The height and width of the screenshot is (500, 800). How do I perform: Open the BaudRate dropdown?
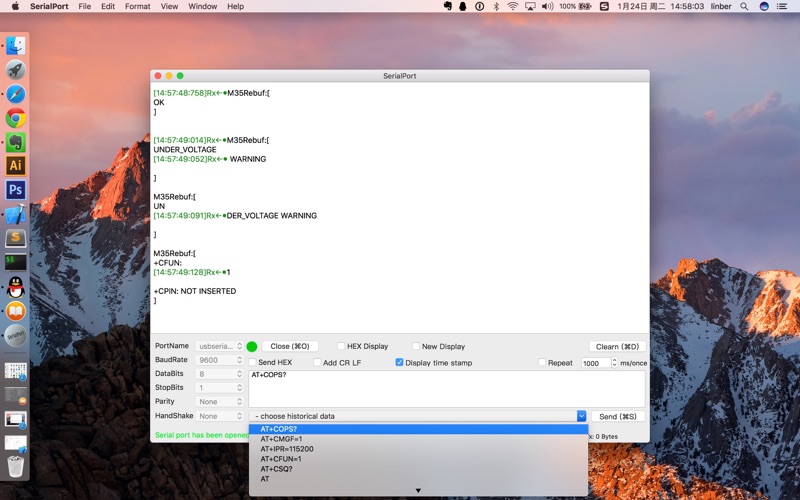[219, 360]
